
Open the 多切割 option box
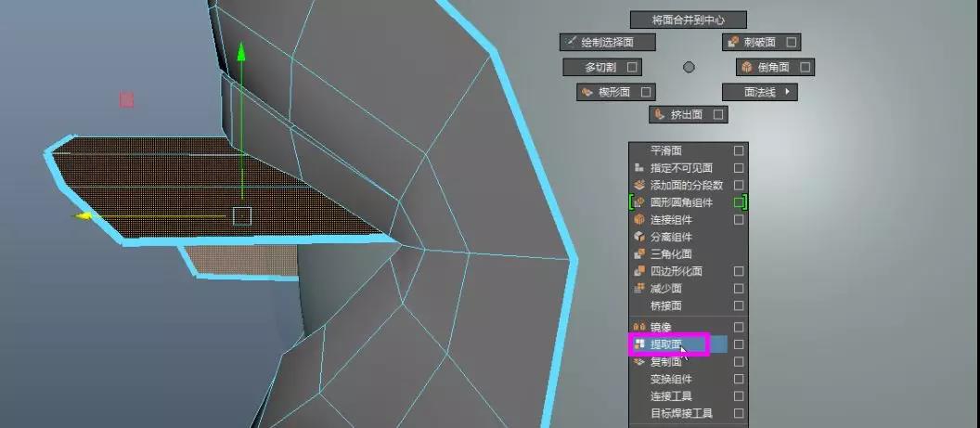tap(632, 67)
